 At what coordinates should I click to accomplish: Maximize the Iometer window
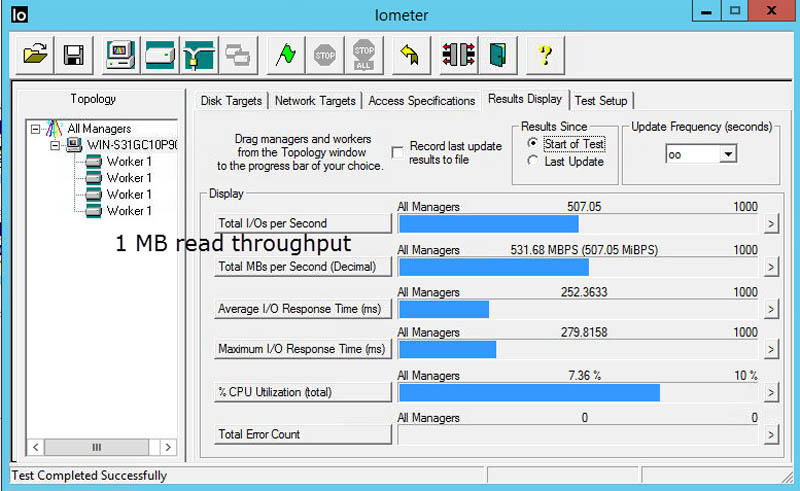click(735, 10)
